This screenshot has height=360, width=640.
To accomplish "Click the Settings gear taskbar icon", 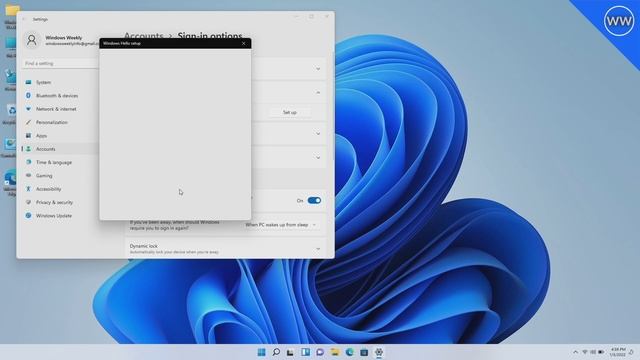I will (379, 352).
